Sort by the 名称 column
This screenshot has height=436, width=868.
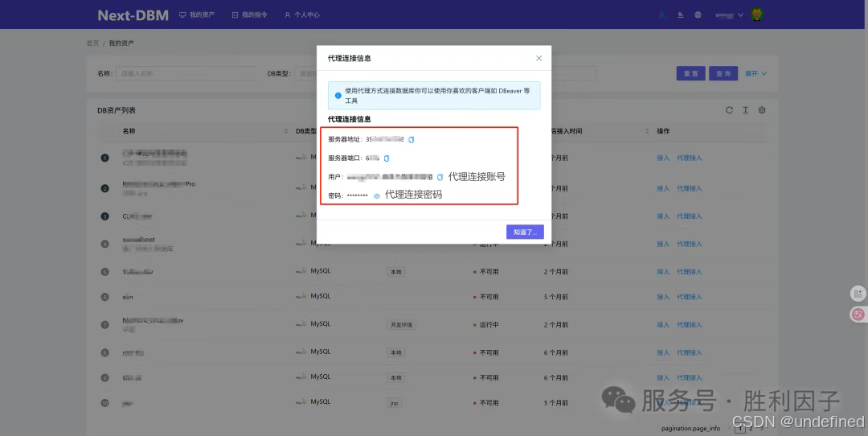[285, 131]
